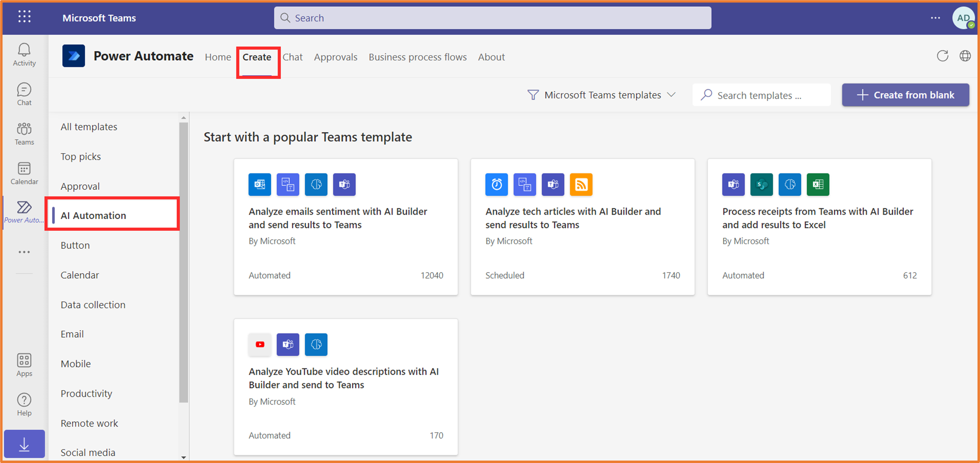Open the ellipsis menu in the left rail

[23, 251]
